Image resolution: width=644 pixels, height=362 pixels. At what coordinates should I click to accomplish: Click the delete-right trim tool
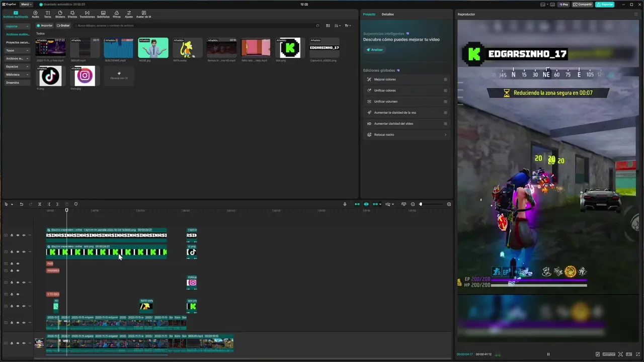[x=57, y=204]
